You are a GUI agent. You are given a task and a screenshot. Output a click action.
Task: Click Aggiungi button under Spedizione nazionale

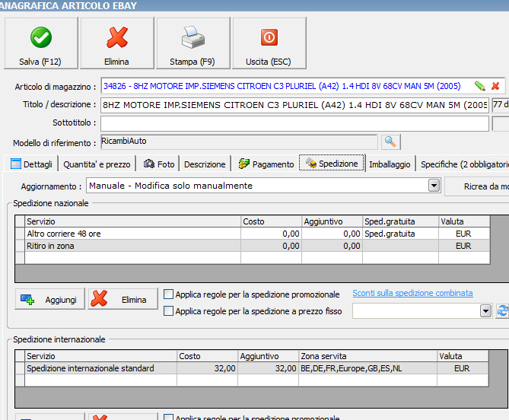click(x=49, y=299)
